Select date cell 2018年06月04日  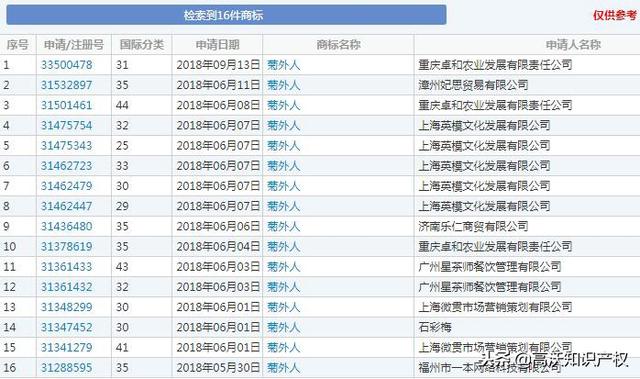(x=218, y=246)
